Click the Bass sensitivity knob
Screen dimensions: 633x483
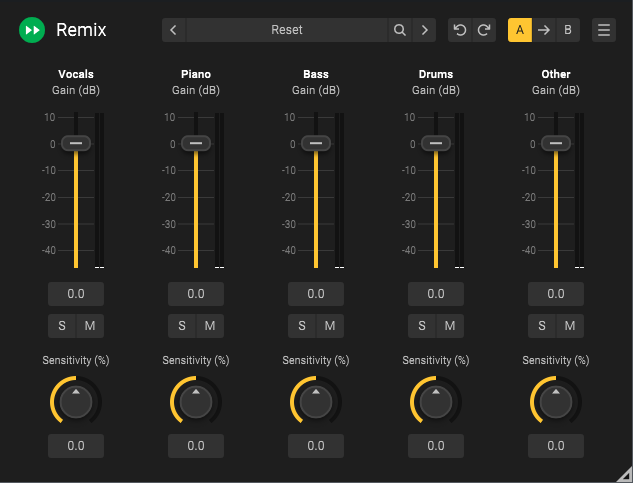(x=316, y=402)
